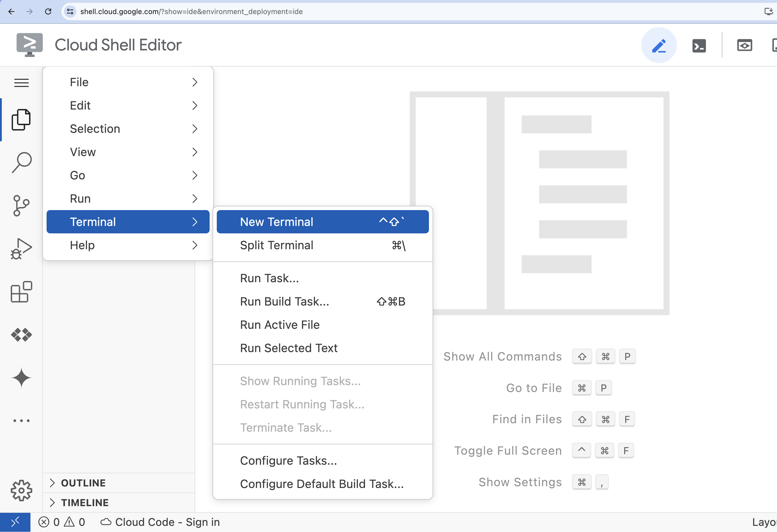Screen dimensions: 777x532
Task: Expand the OUTLINE tree section
Action: (x=52, y=482)
